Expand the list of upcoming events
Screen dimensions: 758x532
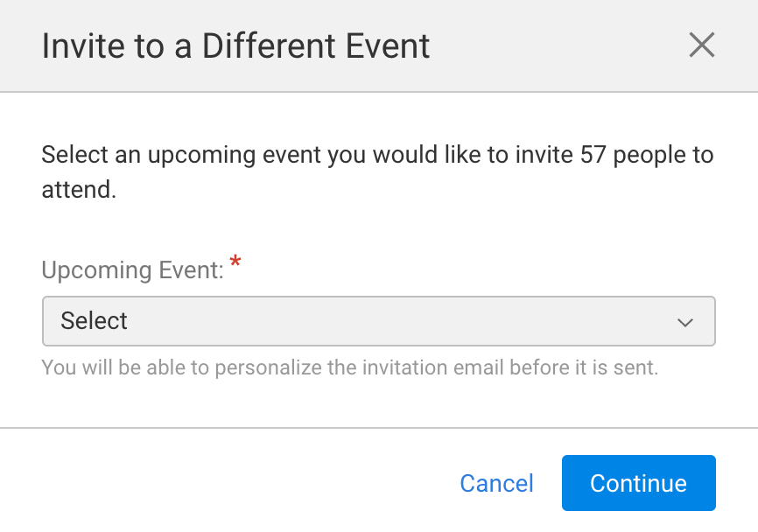pyautogui.click(x=378, y=321)
